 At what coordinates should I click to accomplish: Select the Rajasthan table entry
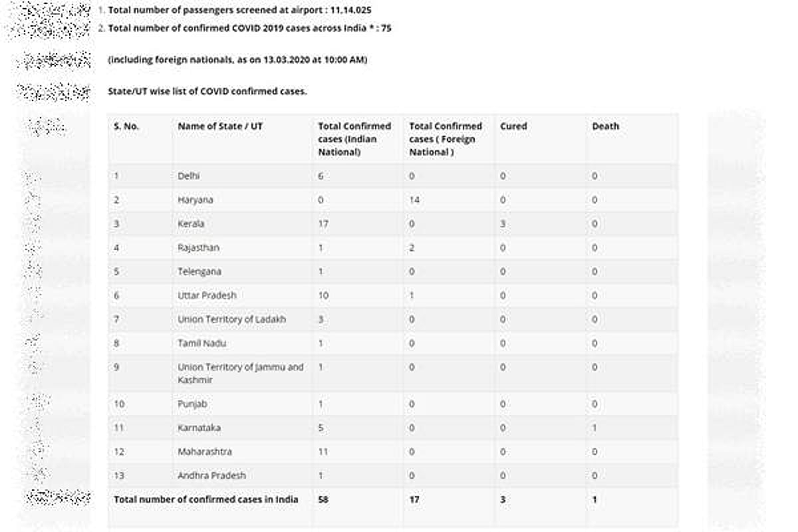(198, 248)
